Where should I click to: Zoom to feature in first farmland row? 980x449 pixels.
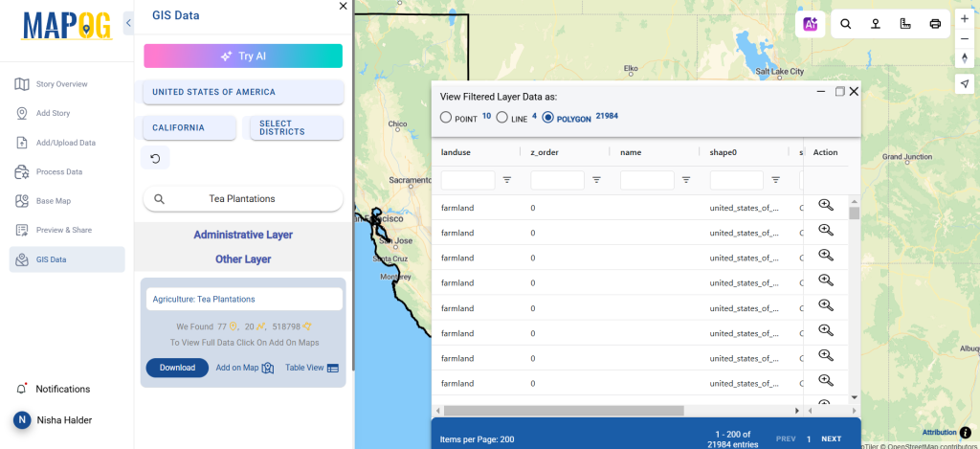click(826, 205)
